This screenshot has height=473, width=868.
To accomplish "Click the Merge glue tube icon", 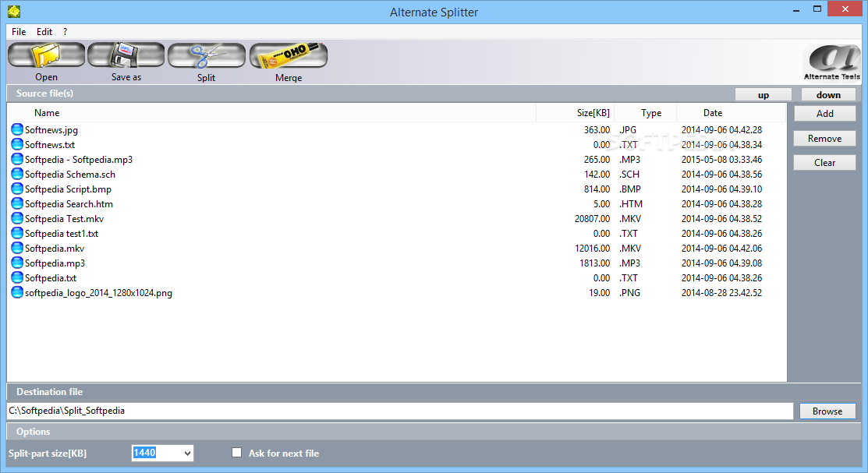I will point(289,55).
